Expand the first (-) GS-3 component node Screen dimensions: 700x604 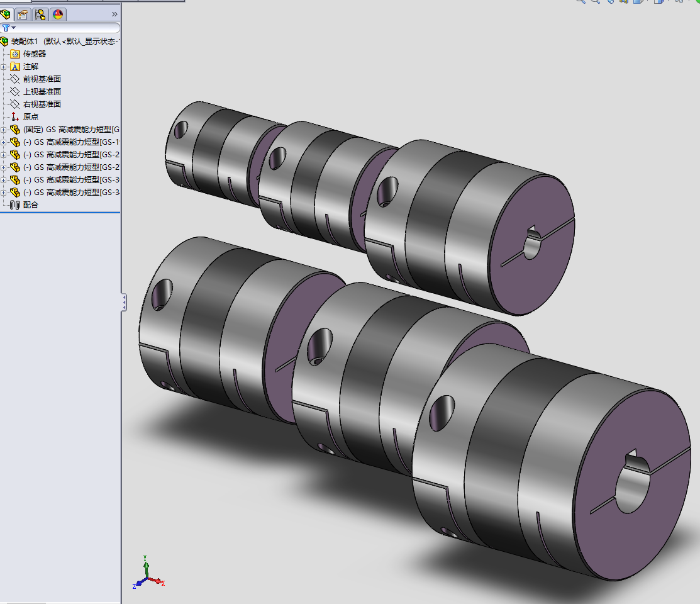[4, 179]
